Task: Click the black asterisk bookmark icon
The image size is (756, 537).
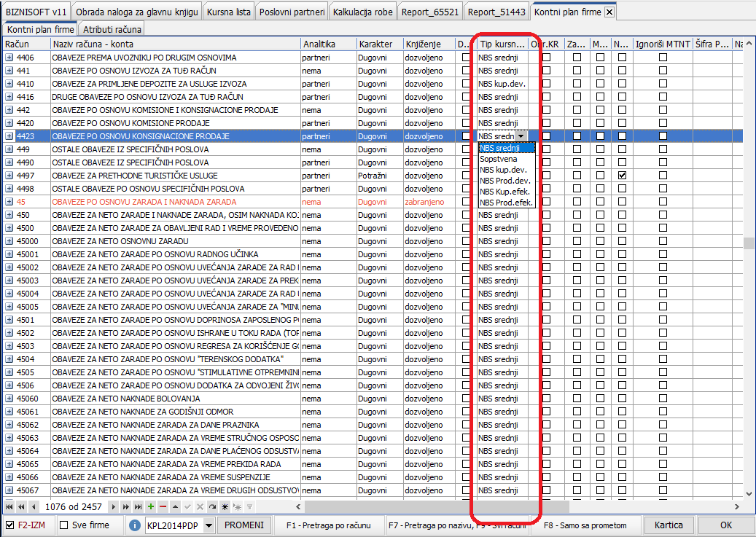Action: click(x=225, y=506)
